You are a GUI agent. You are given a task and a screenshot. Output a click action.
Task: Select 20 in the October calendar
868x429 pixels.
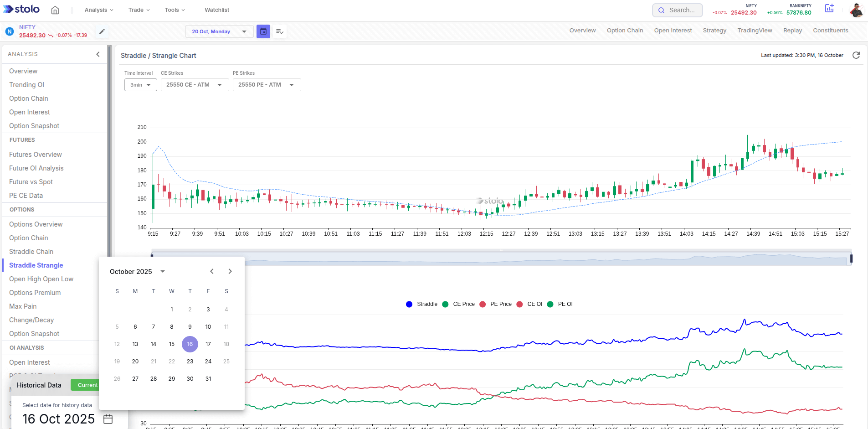pyautogui.click(x=135, y=362)
